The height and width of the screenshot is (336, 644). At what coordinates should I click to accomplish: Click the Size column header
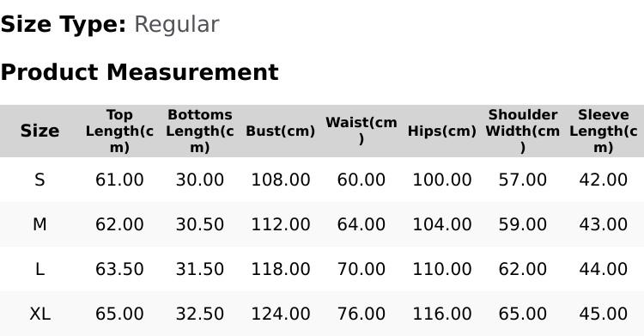39,131
